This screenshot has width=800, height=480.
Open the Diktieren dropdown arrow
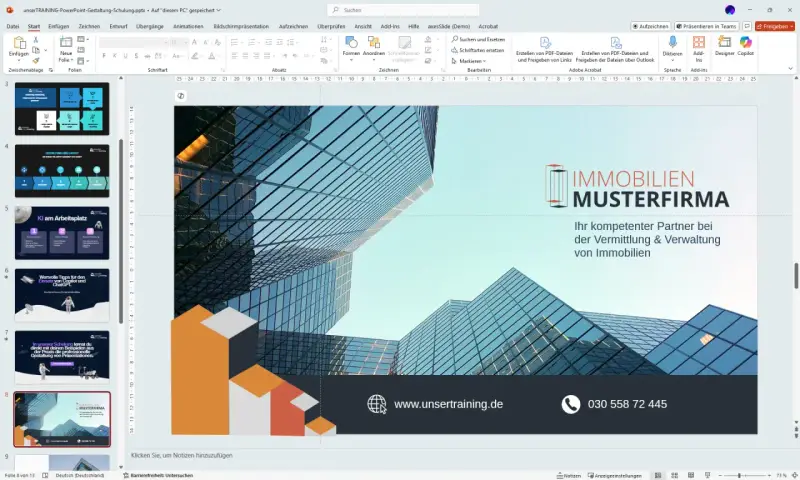pyautogui.click(x=672, y=60)
